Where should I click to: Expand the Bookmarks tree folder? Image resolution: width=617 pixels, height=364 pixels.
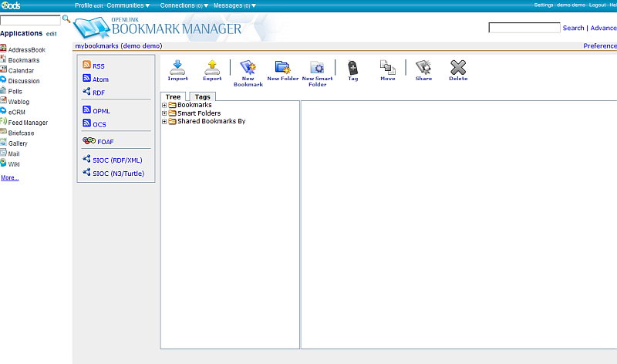(x=164, y=105)
